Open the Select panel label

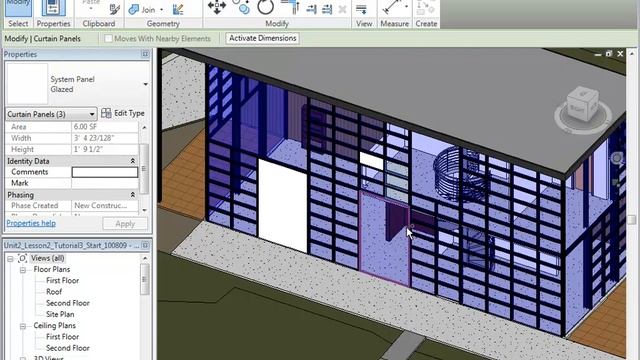coord(18,24)
